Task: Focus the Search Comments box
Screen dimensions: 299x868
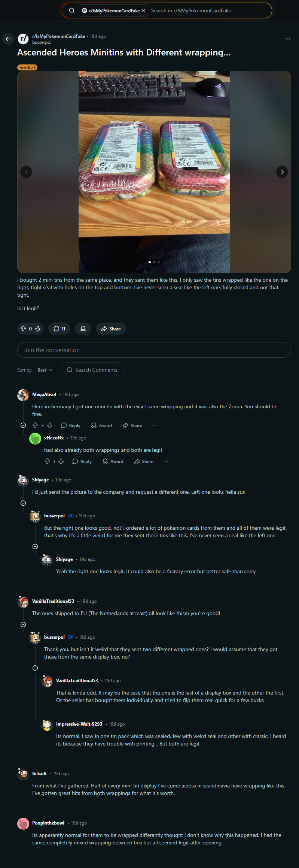Action: point(96,370)
